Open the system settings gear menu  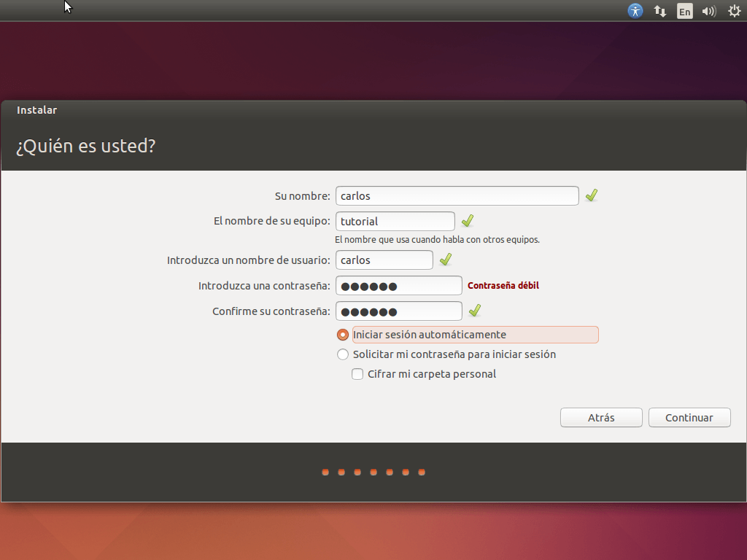[x=734, y=11]
